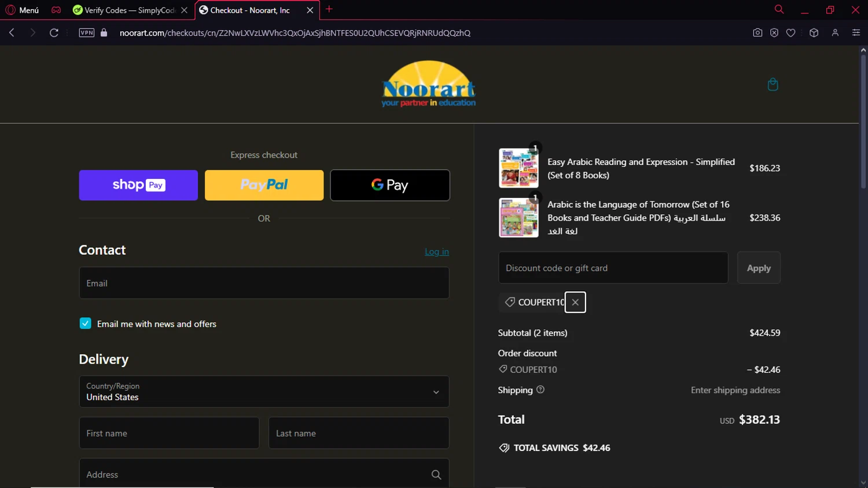The width and height of the screenshot is (868, 488).
Task: Open the extensions cube icon
Action: click(814, 33)
